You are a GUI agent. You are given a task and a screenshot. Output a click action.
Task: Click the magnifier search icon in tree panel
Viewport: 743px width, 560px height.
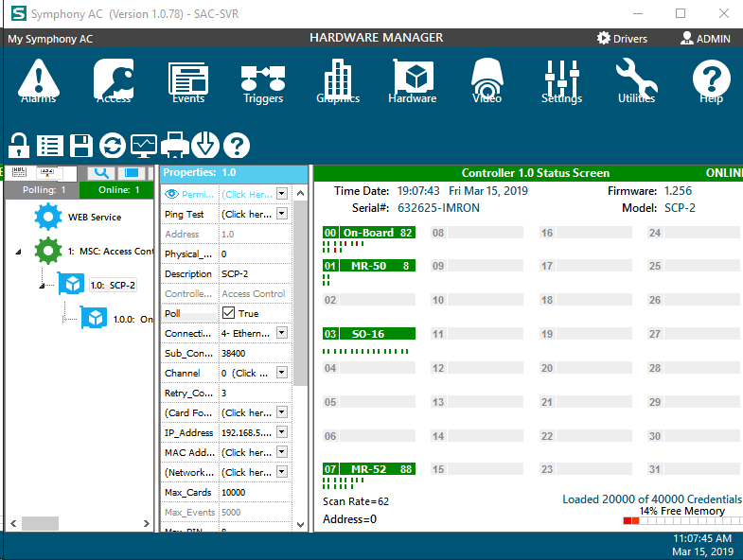click(x=101, y=173)
